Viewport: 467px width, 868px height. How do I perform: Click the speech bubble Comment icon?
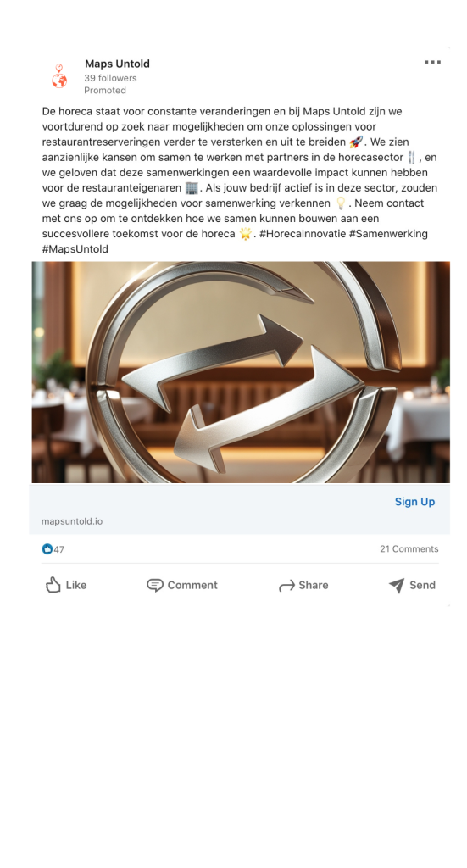tap(155, 585)
